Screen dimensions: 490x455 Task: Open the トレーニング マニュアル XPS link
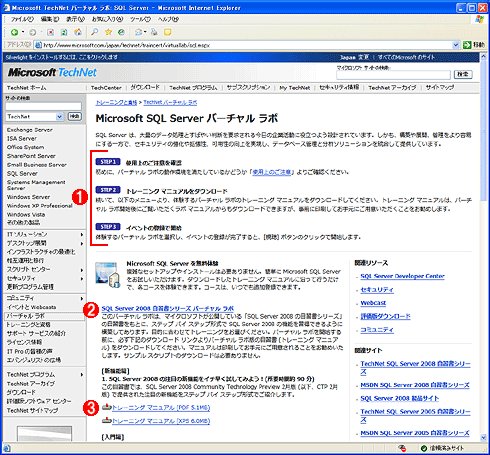coord(161,421)
